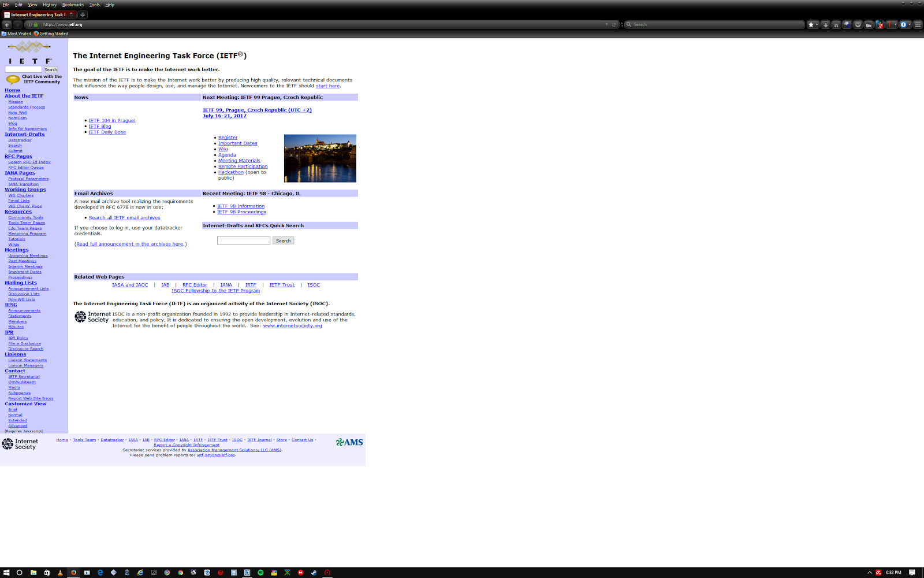Open a new tab with the plus button
The image size is (924, 578).
[83, 14]
